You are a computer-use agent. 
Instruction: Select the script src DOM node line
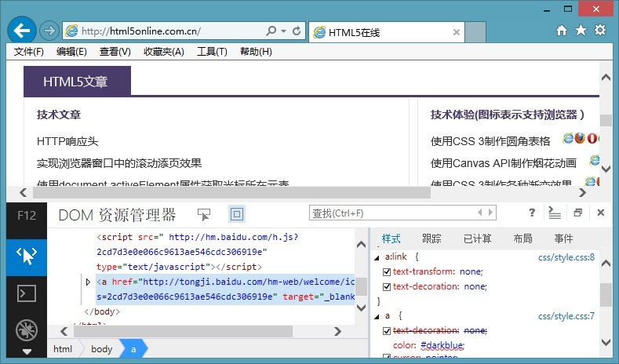tap(198, 252)
